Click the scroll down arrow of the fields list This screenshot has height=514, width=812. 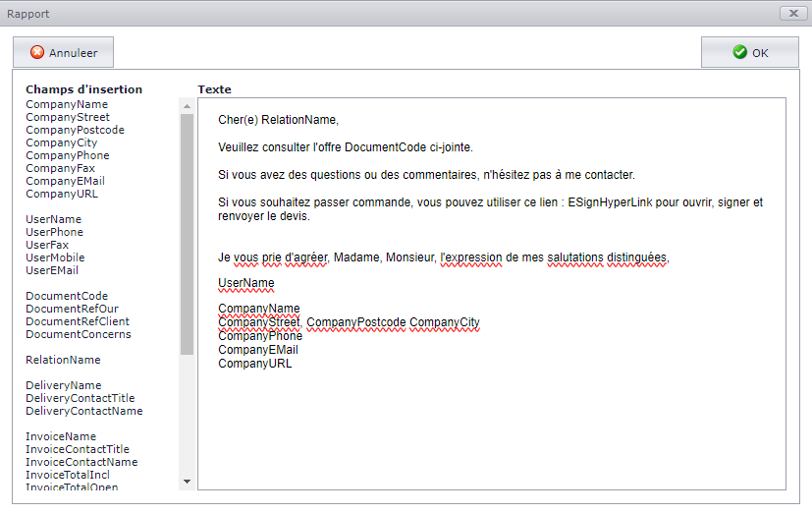coord(187,482)
